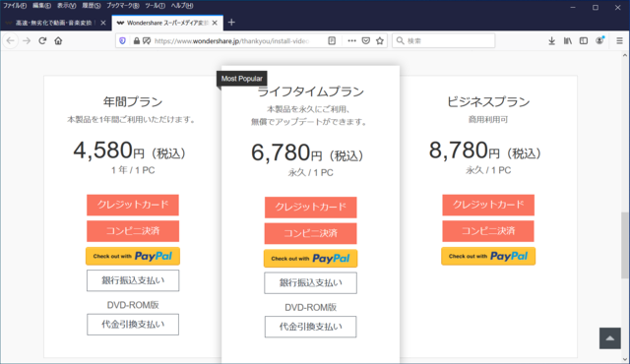Show the sidebars
The image size is (630, 364).
[x=584, y=40]
